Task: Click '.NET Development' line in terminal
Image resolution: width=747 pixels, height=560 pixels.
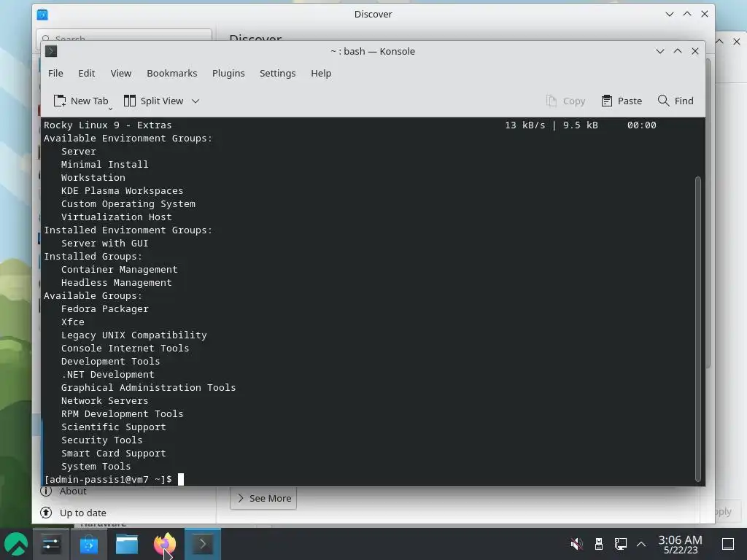Action: [x=108, y=375]
